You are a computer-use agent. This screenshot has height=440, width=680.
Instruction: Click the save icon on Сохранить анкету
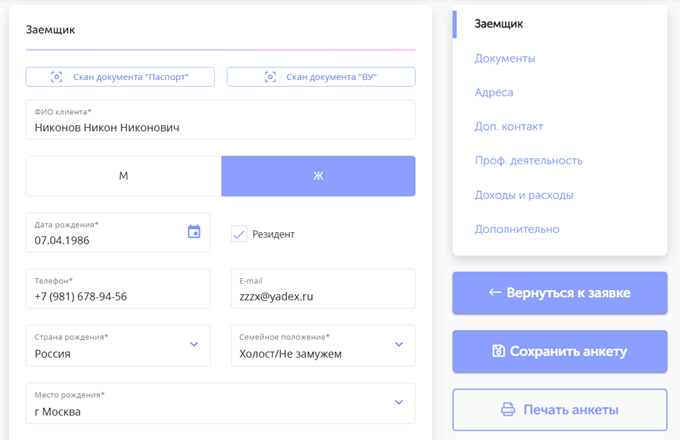(x=498, y=351)
